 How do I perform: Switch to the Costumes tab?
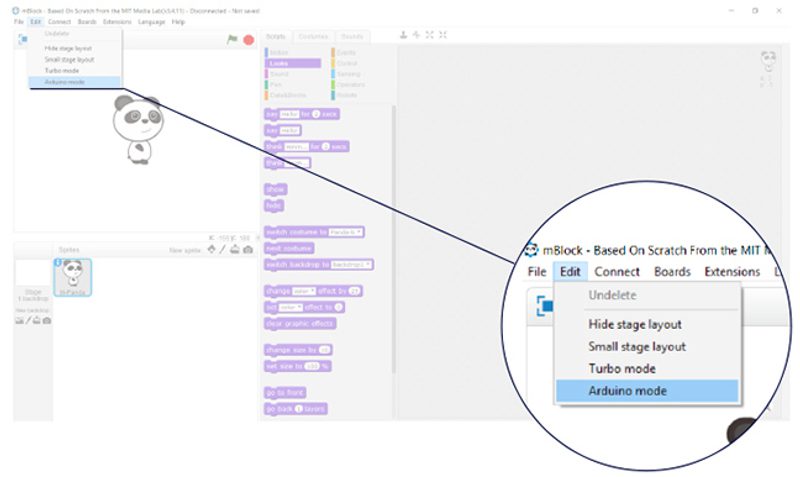(x=313, y=37)
